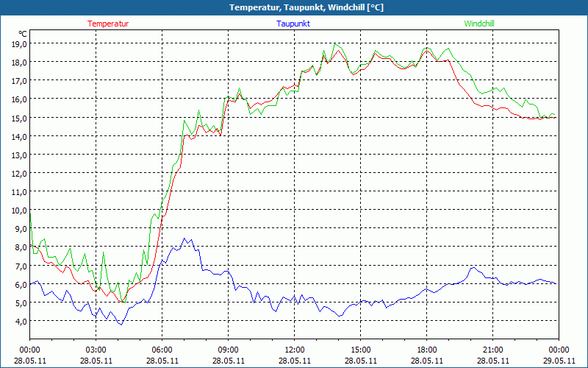
Task: Click the blue Taupunkt legend label
Action: coord(293,24)
